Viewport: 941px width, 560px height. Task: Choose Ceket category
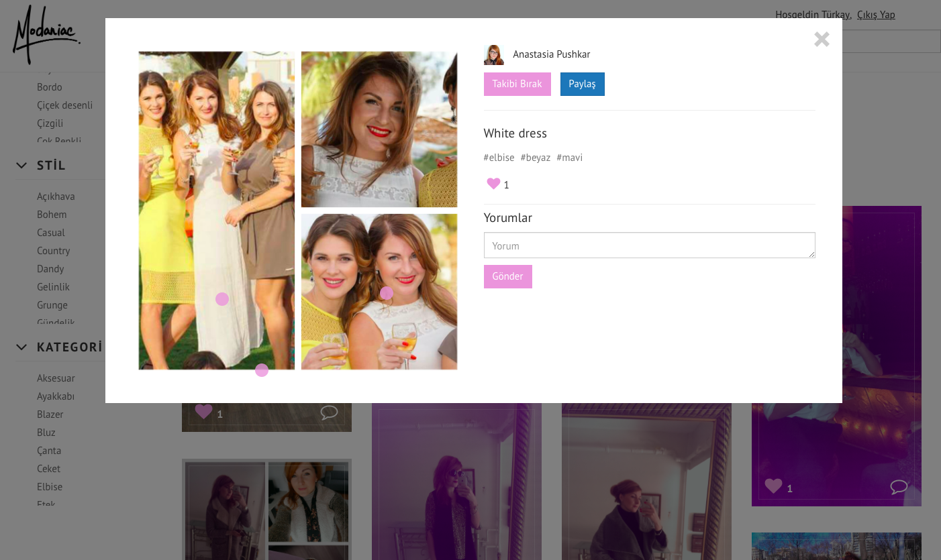click(x=48, y=469)
